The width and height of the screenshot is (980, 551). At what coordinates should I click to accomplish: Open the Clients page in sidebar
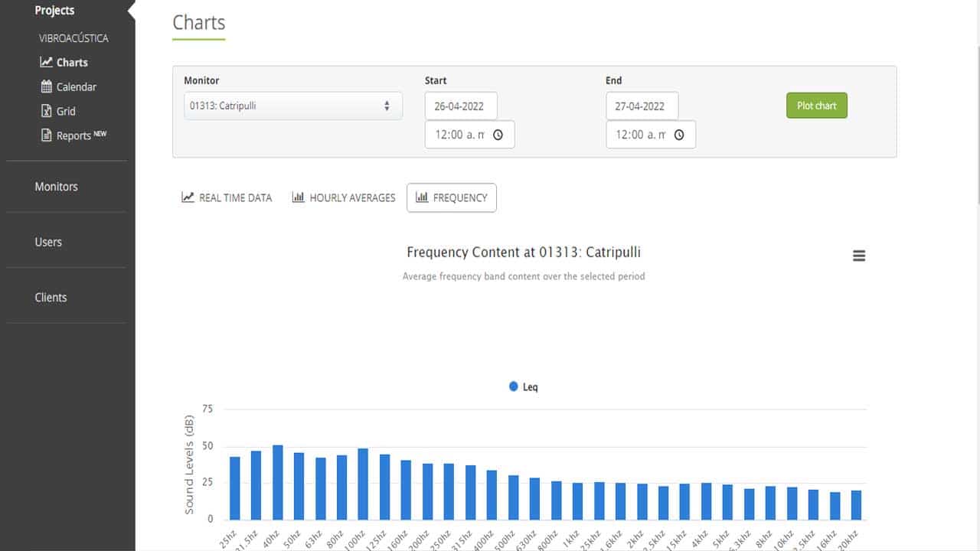click(x=51, y=298)
